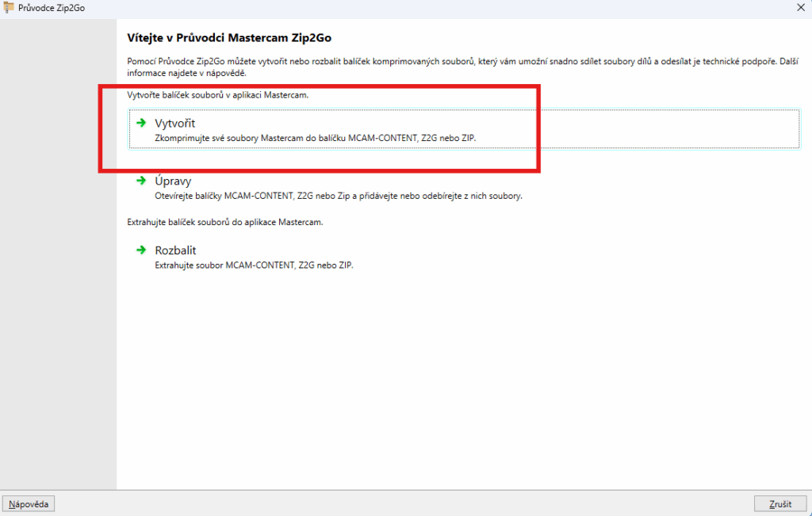Cancel the wizard with the Zrušit button
This screenshot has width=812, height=516.
click(779, 504)
